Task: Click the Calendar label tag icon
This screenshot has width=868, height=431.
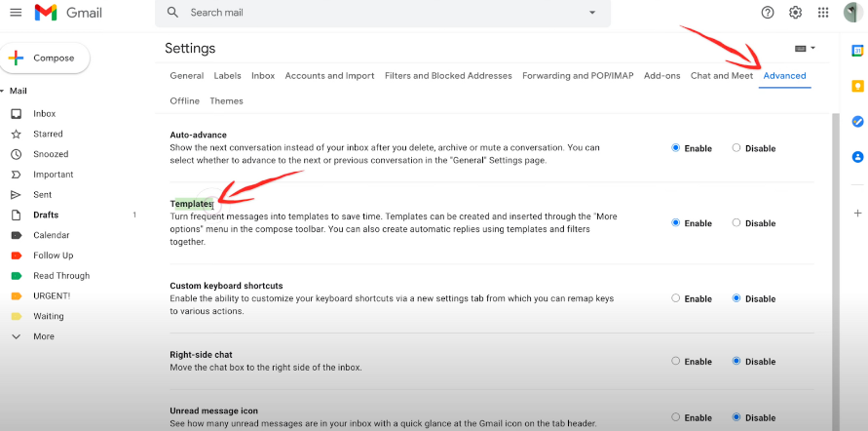Action: [16, 235]
